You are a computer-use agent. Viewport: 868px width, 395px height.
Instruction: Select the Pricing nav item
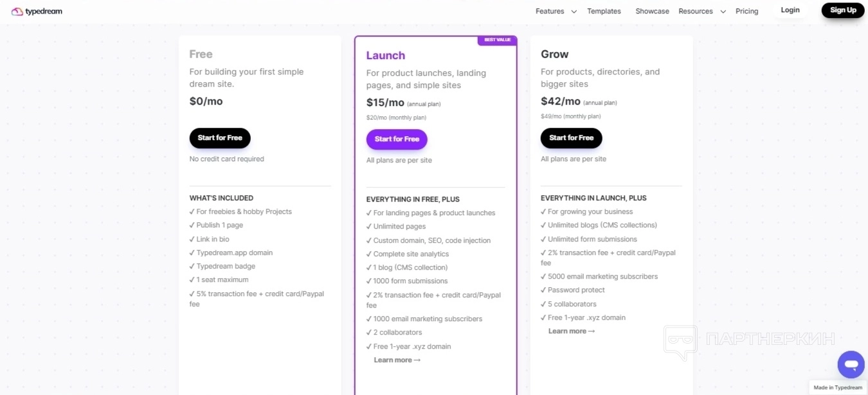(x=746, y=11)
